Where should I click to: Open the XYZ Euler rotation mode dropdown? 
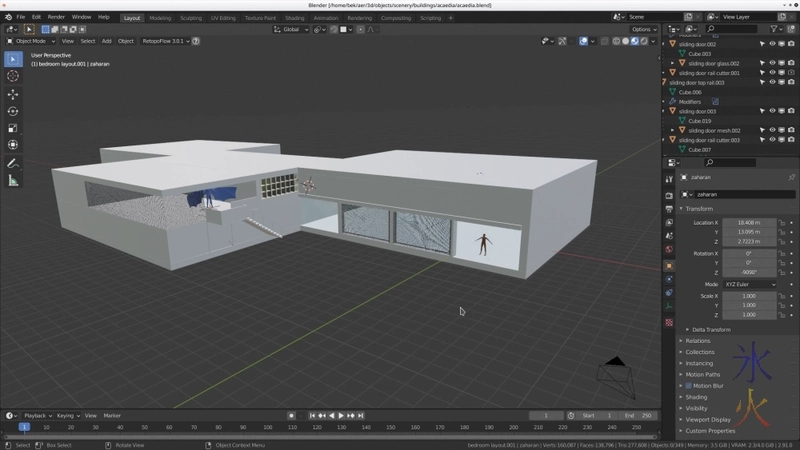click(x=748, y=284)
